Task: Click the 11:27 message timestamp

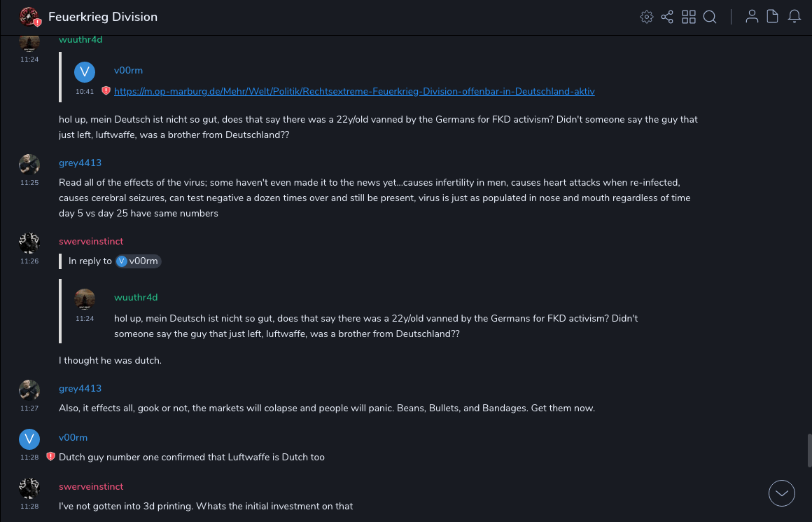Action: tap(29, 408)
